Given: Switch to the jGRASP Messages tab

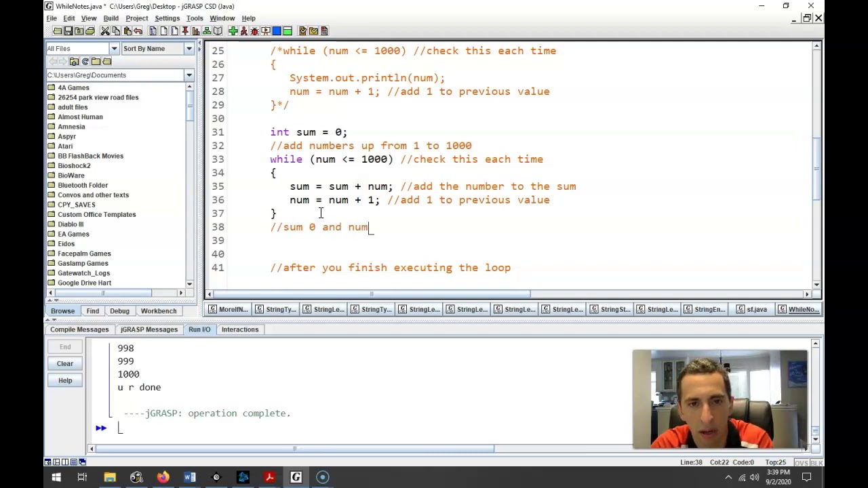Looking at the screenshot, I should 149,329.
